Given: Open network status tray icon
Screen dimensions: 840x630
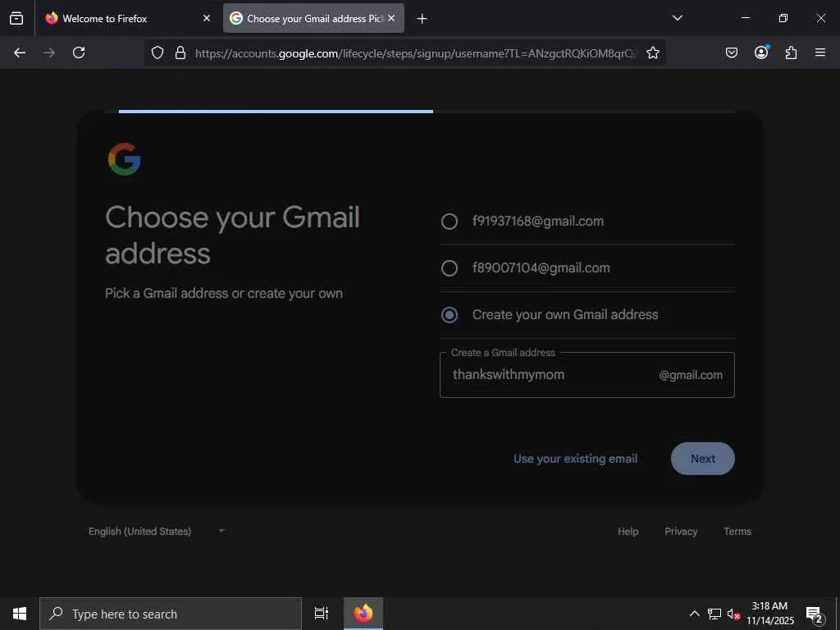Looking at the screenshot, I should pyautogui.click(x=714, y=614).
